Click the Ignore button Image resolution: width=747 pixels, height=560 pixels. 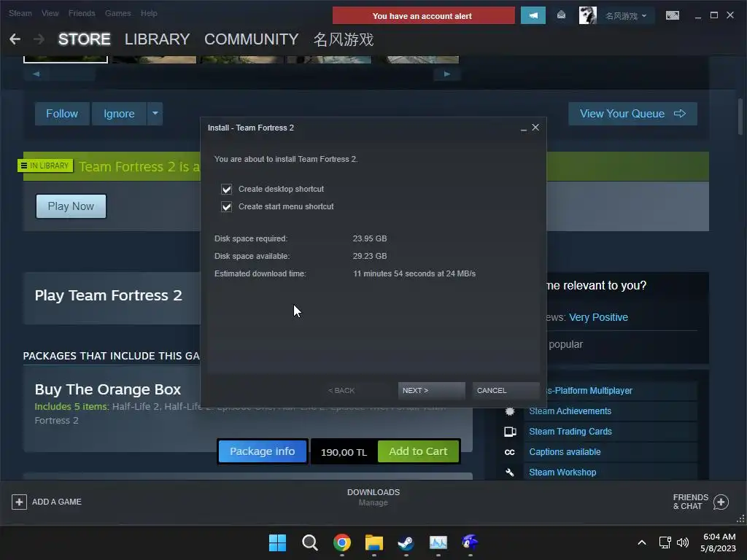coord(119,114)
